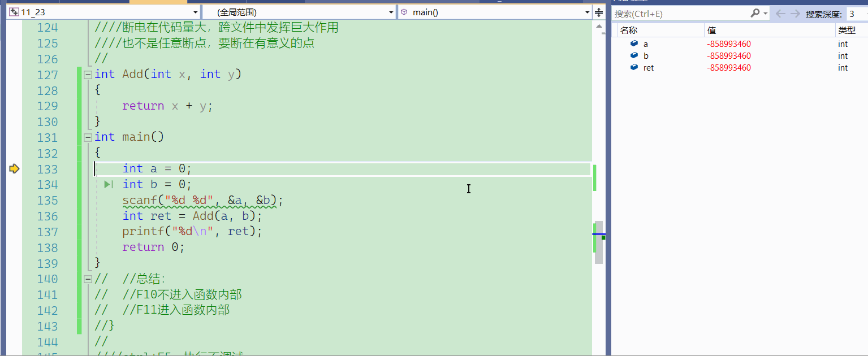Click the run-to-cursor glyph beside line 134
Screen dimensions: 868x356
(x=109, y=184)
